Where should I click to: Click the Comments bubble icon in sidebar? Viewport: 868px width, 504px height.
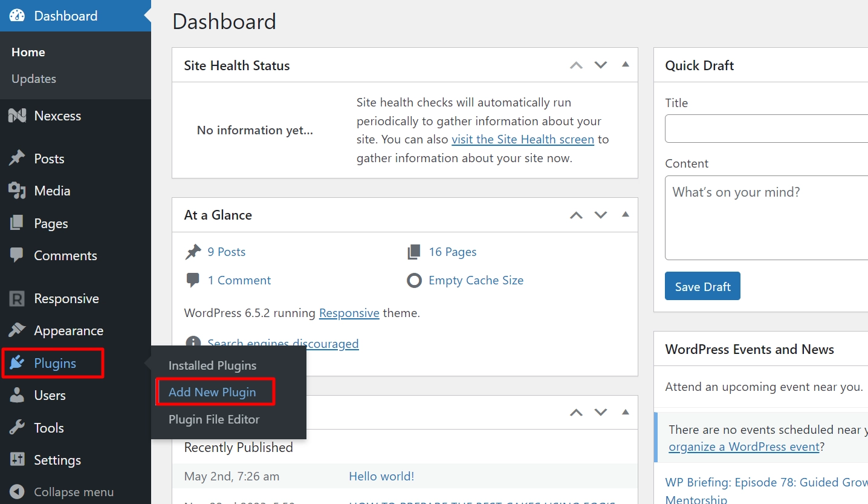[x=17, y=255]
